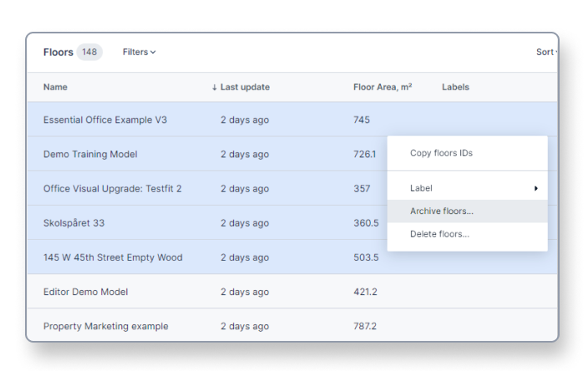Click 145 W 45th Street Empty Wood
Viewport: 588px width, 371px height.
(112, 257)
